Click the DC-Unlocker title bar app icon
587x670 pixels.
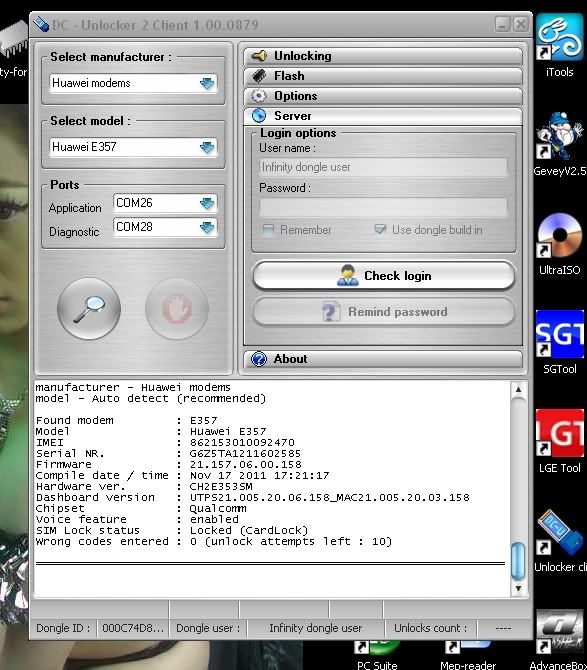coord(41,24)
